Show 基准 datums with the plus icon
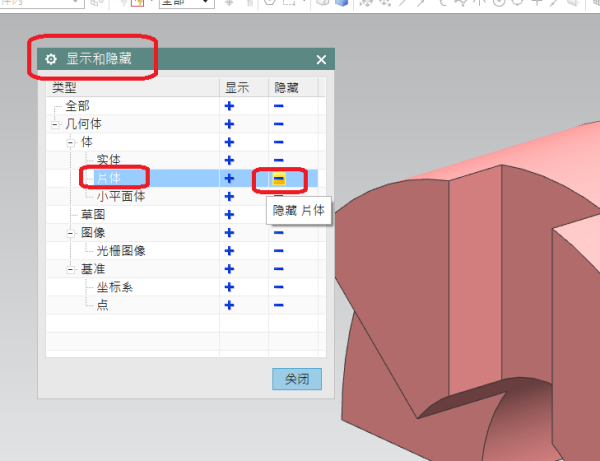 click(x=229, y=269)
